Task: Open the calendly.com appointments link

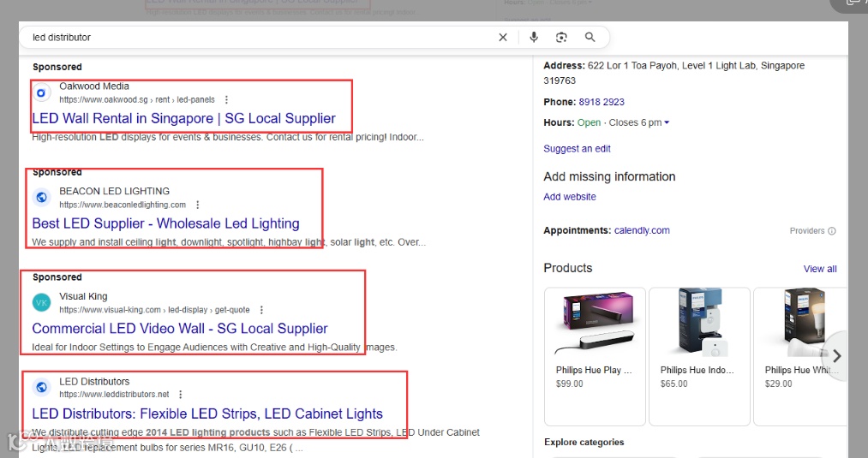Action: tap(642, 230)
